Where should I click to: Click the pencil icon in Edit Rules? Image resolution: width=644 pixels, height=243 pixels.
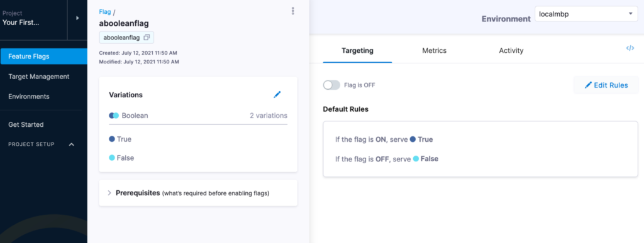pos(588,85)
